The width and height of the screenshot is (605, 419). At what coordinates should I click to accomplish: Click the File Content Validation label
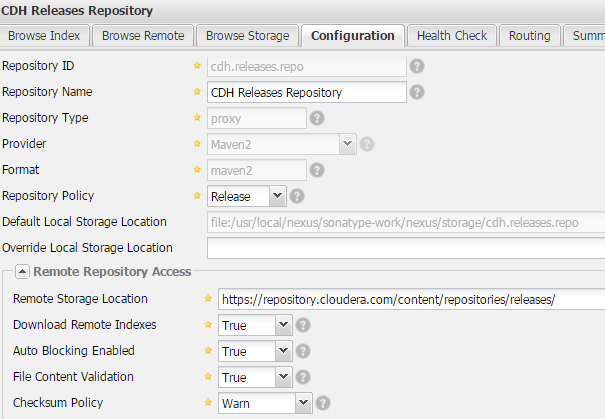click(x=73, y=377)
